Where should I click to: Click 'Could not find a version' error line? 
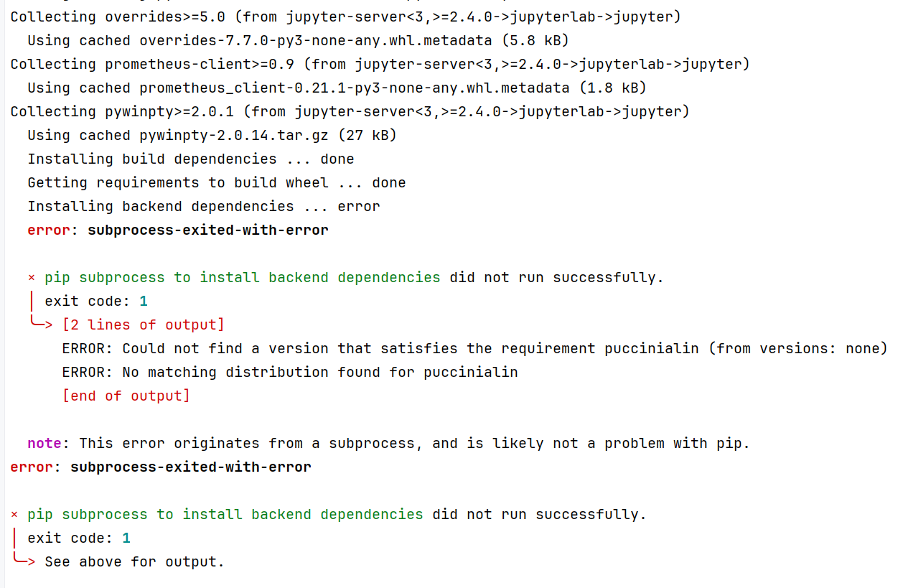(475, 348)
